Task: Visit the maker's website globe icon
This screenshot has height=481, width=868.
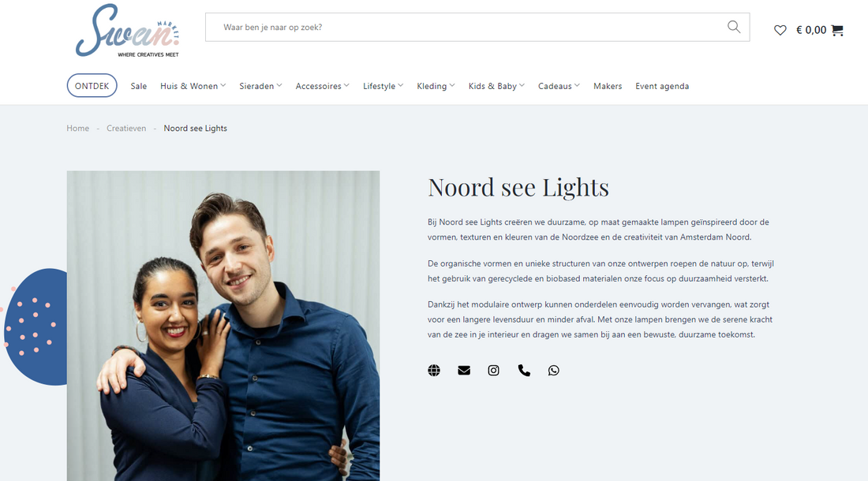Action: pyautogui.click(x=434, y=371)
